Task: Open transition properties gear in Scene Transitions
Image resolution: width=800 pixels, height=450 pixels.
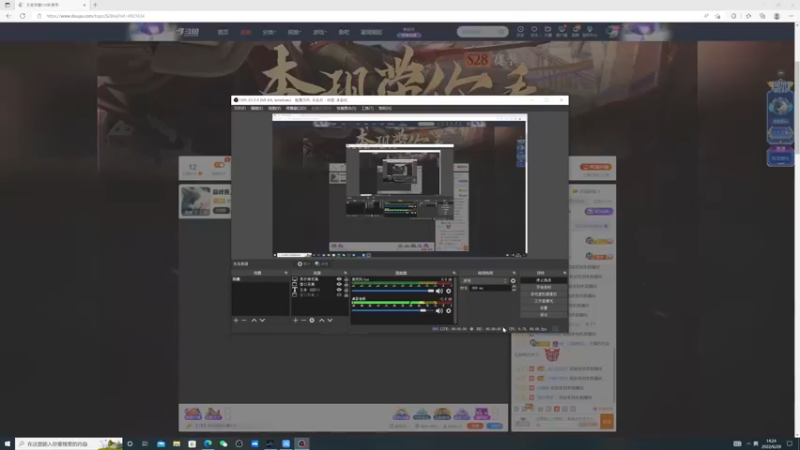Action: point(513,281)
